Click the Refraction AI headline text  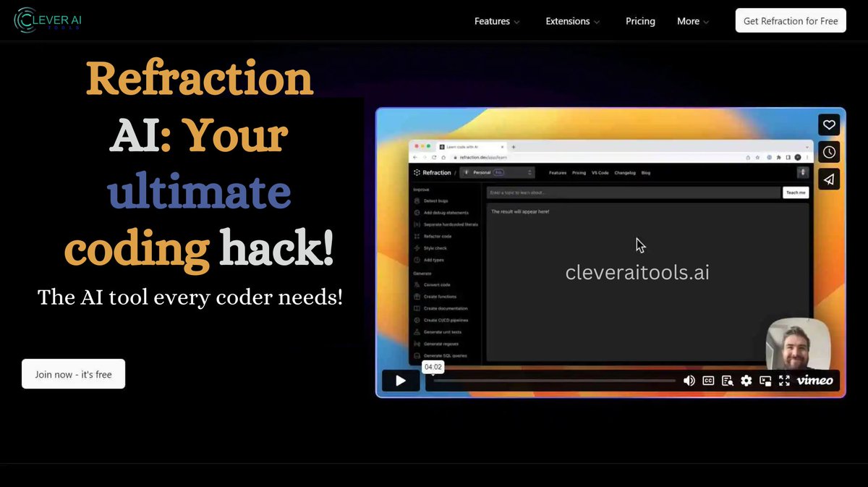tap(199, 164)
